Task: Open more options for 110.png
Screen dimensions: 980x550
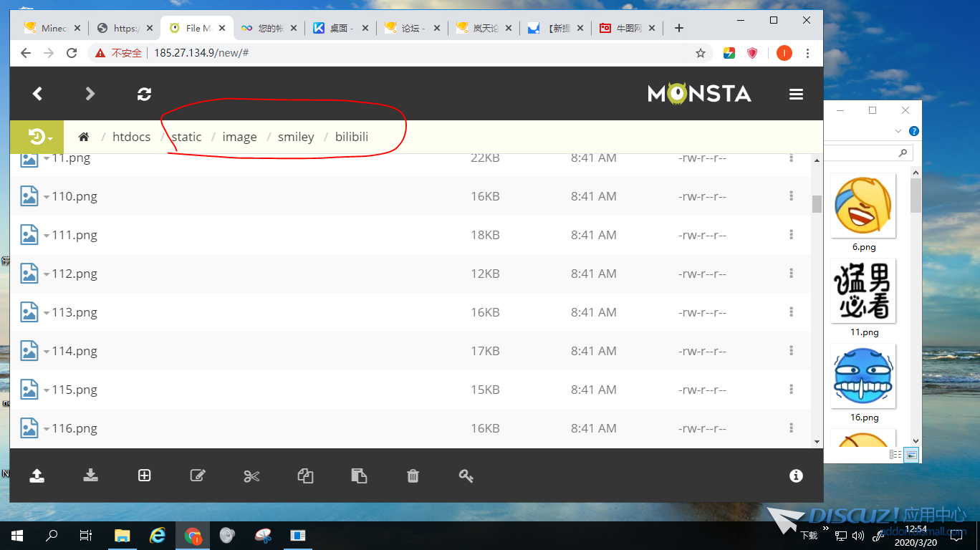Action: pyautogui.click(x=792, y=196)
